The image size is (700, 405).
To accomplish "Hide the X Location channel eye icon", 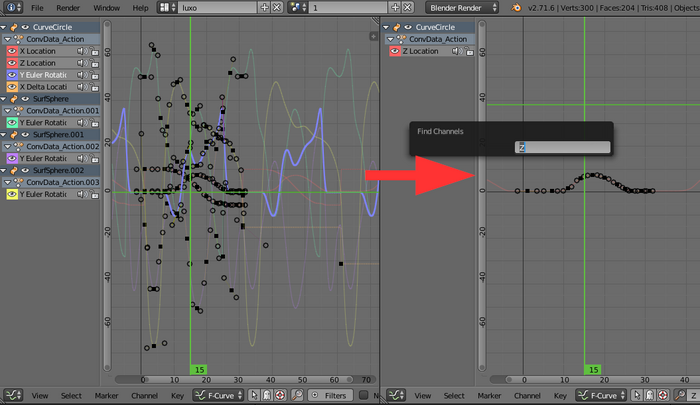I will click(11, 50).
